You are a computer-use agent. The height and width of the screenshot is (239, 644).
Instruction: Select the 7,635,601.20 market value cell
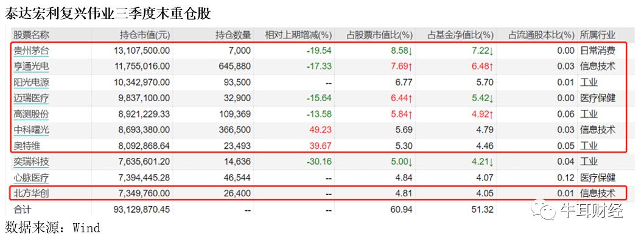(x=145, y=162)
